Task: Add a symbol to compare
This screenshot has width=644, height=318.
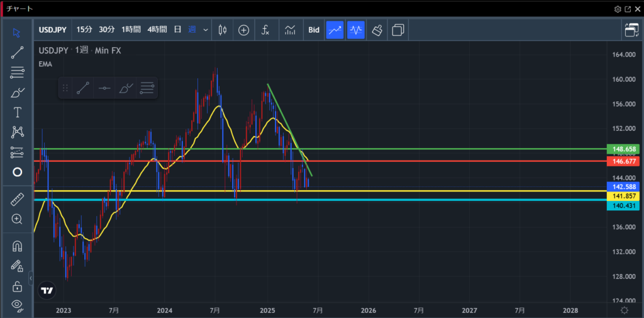Action: tap(244, 30)
